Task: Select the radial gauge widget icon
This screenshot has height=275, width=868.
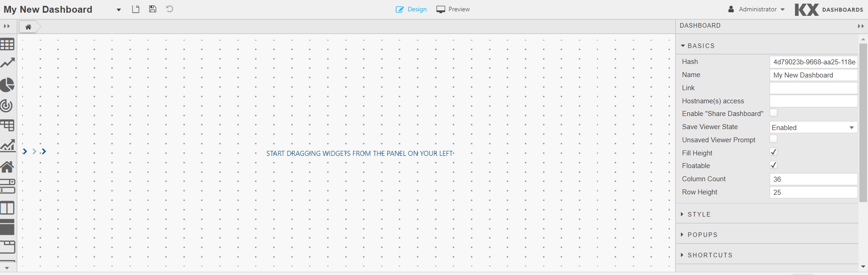Action: tap(7, 106)
